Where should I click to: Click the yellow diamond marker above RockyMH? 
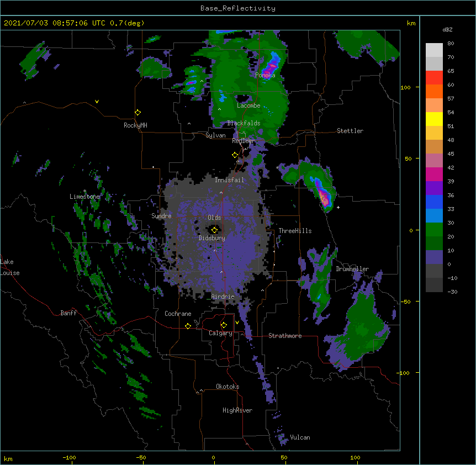tap(138, 113)
